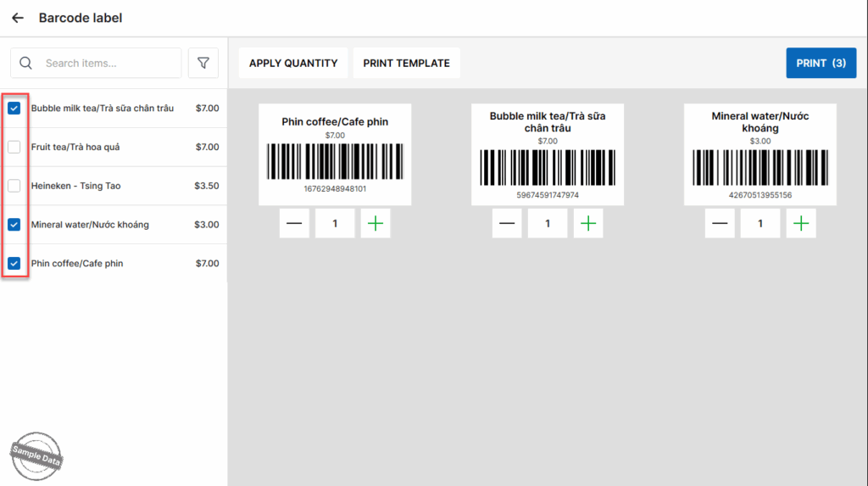Click the Phin coffee quantity field

[335, 224]
